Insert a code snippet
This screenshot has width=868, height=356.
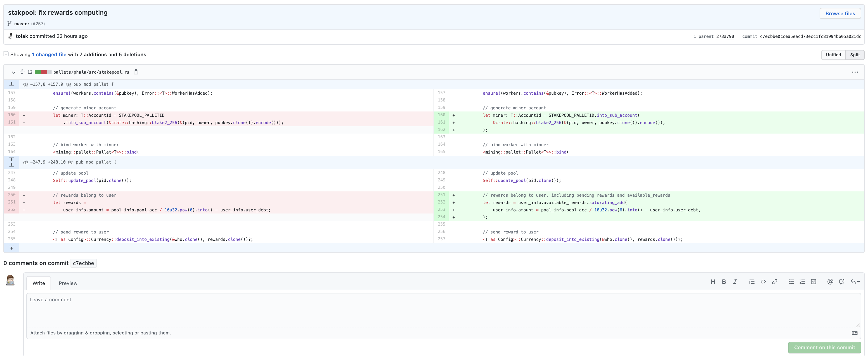click(x=763, y=282)
